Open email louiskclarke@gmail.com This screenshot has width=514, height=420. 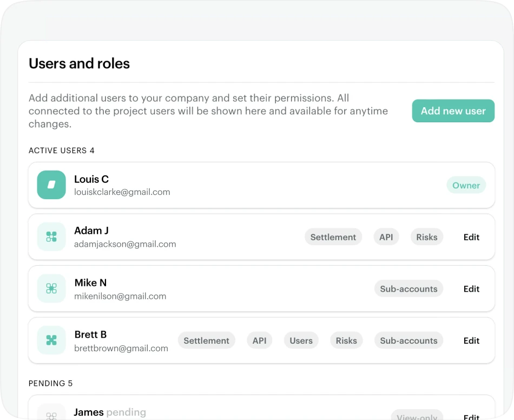click(x=122, y=192)
